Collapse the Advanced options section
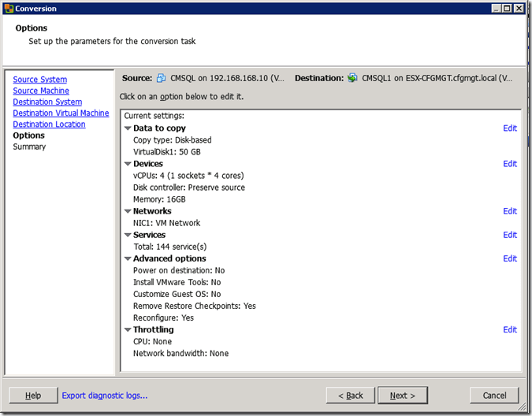This screenshot has width=532, height=416. click(128, 258)
